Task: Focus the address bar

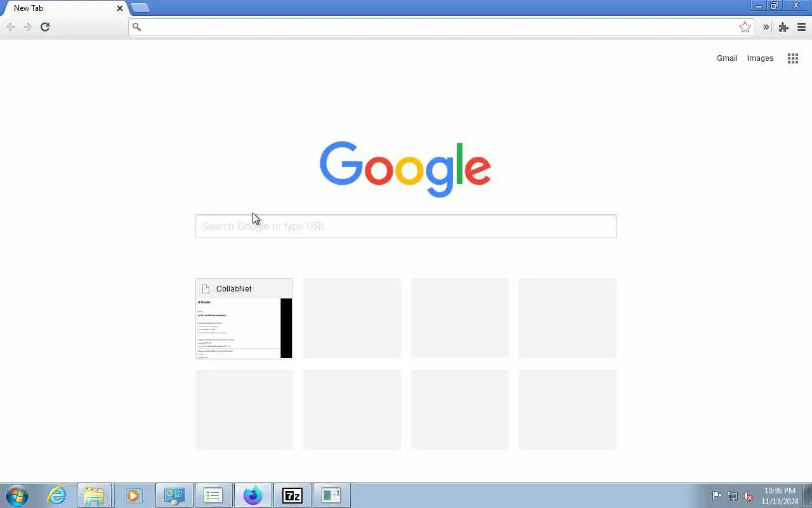Action: (x=440, y=27)
